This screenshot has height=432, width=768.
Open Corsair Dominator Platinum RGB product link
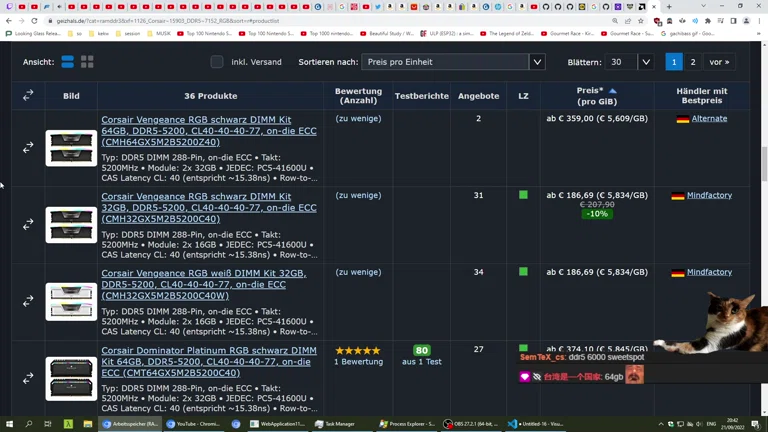coord(208,361)
